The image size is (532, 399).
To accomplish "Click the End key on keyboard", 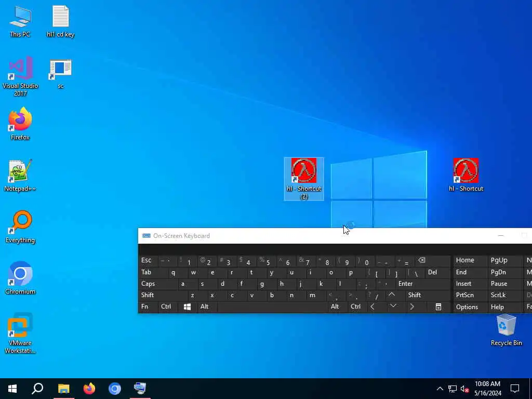I will pos(470,272).
